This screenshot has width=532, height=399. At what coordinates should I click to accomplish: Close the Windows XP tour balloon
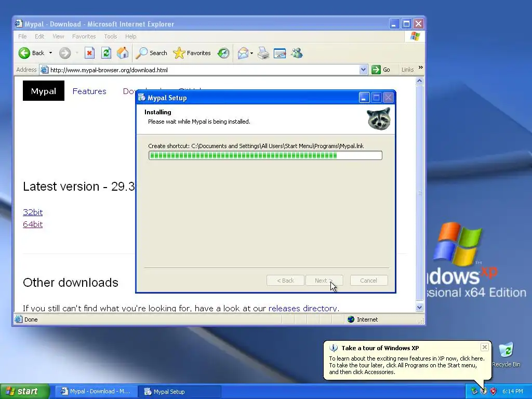tap(485, 347)
